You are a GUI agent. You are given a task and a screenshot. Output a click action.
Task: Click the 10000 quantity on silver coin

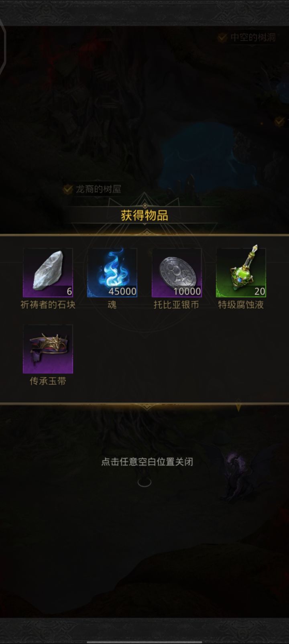coord(187,291)
